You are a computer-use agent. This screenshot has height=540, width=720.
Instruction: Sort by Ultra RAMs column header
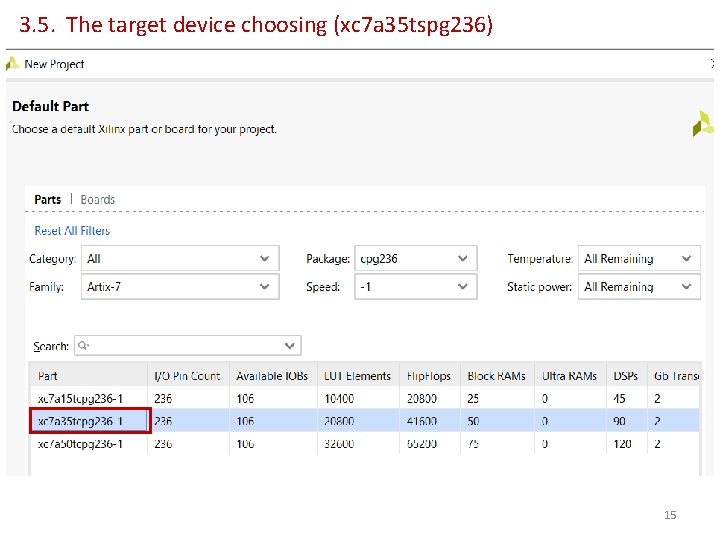[570, 376]
